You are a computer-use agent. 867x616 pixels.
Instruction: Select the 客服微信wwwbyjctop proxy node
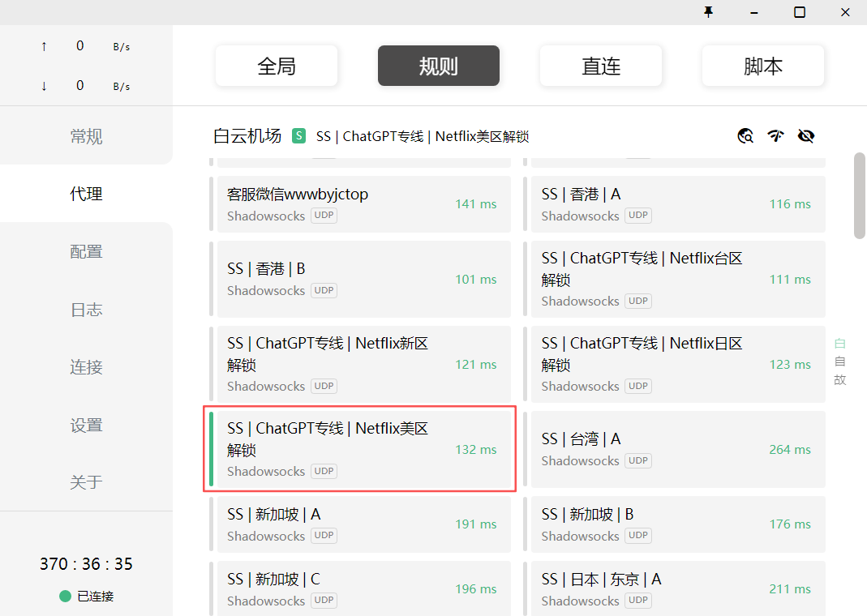click(x=364, y=204)
